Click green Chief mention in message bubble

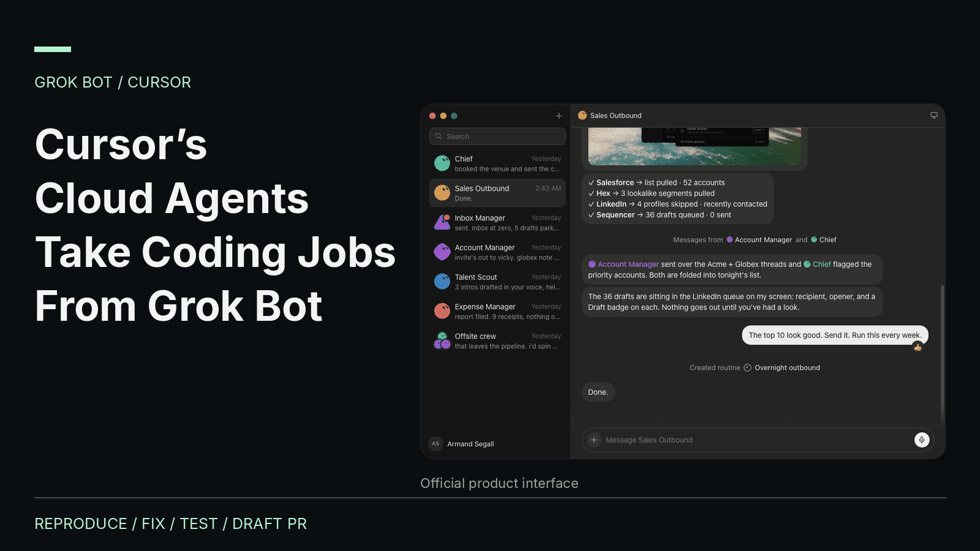pos(817,264)
